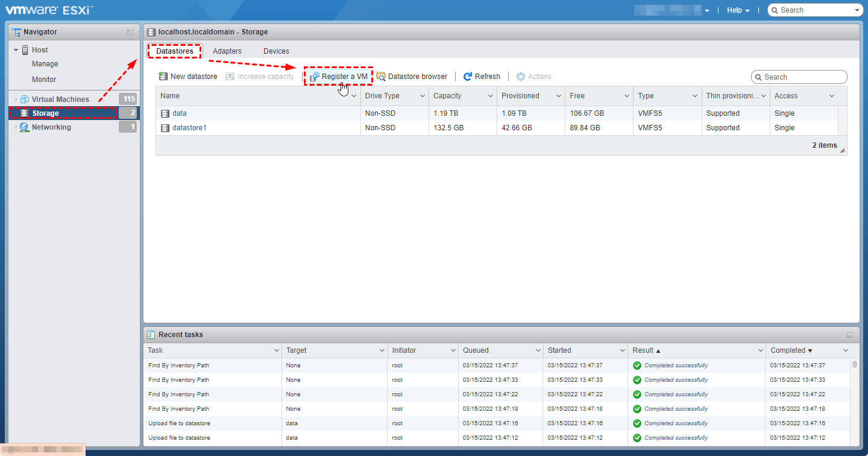Click the New datastore icon
The width and height of the screenshot is (868, 456).
163,77
